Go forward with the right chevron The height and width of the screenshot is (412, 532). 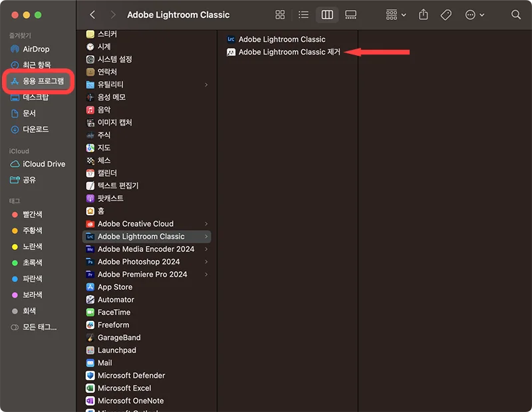113,15
